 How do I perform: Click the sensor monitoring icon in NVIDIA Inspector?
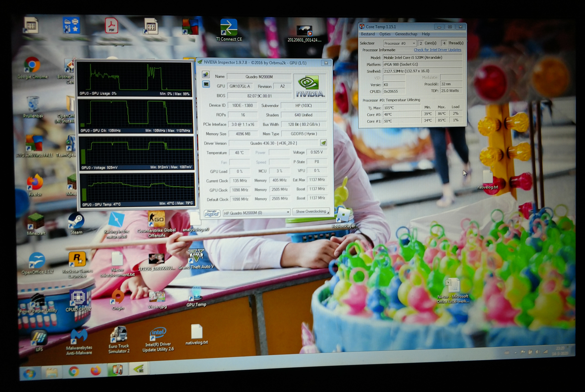click(x=206, y=84)
